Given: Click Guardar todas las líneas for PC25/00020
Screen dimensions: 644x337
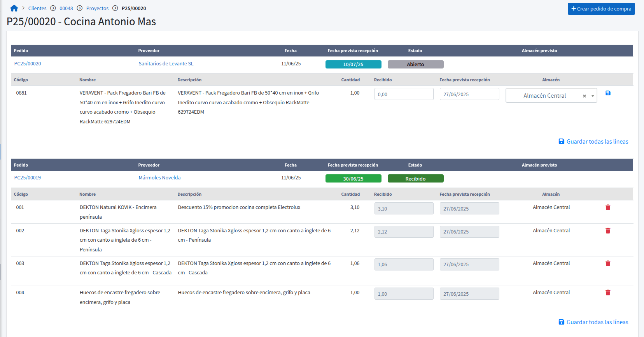Looking at the screenshot, I should pyautogui.click(x=593, y=142).
